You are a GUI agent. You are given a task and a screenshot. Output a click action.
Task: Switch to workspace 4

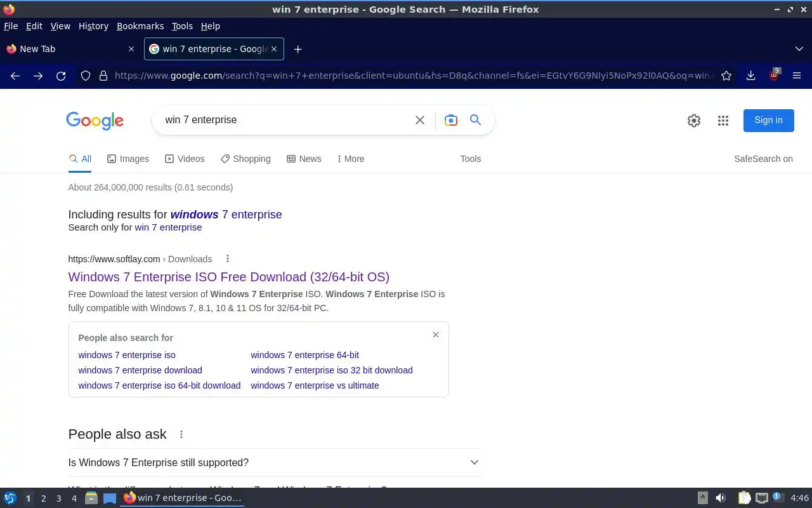[x=74, y=498]
